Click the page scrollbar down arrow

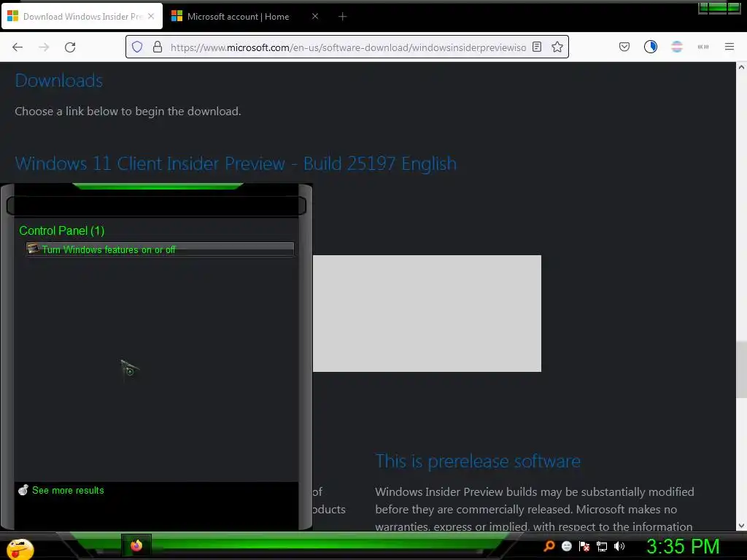tap(741, 526)
